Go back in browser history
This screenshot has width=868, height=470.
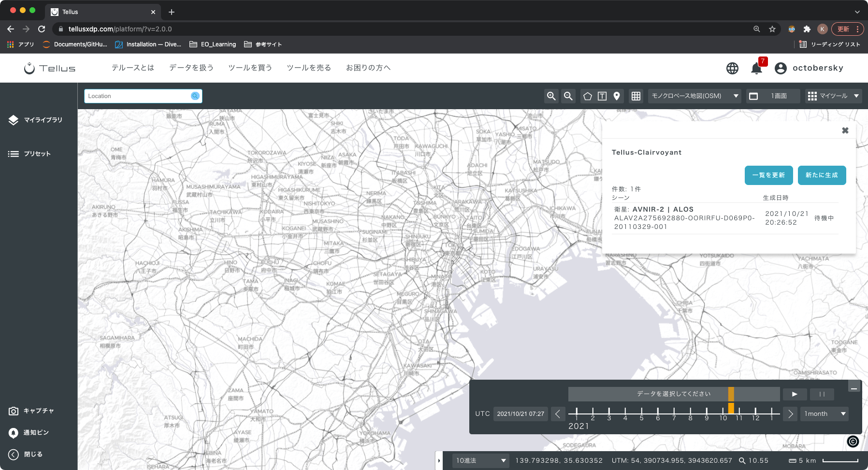pyautogui.click(x=11, y=29)
